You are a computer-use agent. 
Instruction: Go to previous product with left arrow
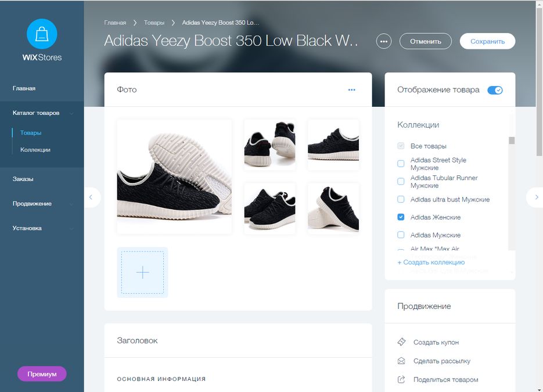pos(91,197)
